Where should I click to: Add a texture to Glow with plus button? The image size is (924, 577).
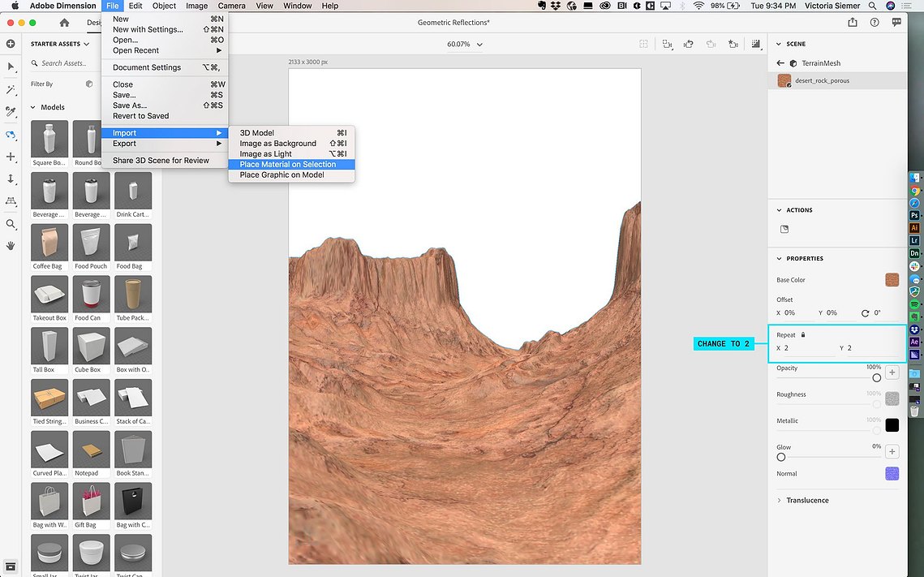coord(892,451)
